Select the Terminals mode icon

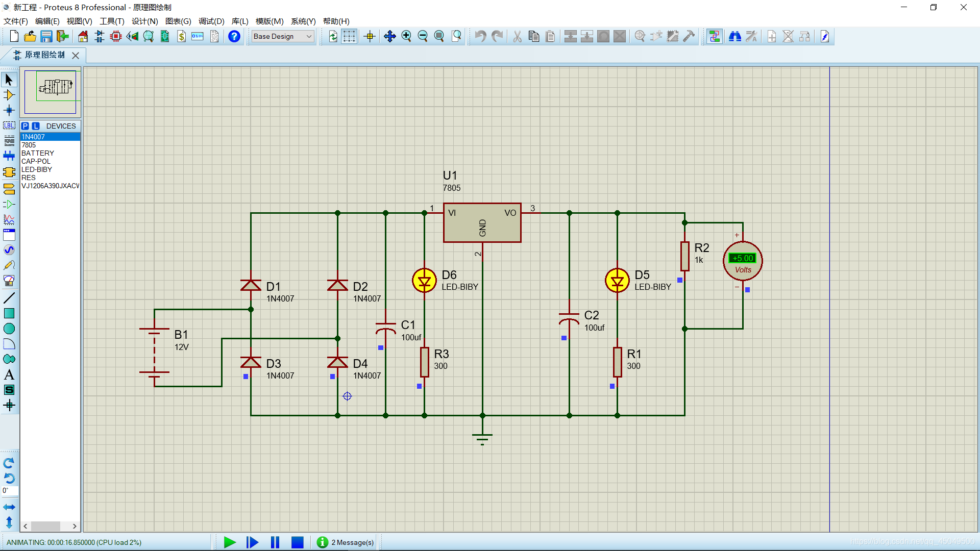9,189
